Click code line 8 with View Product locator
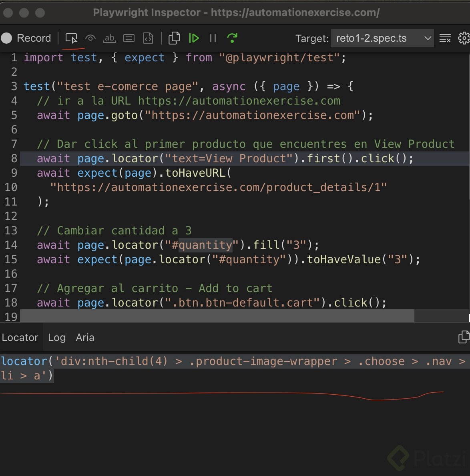Image resolution: width=470 pixels, height=476 pixels. pos(225,159)
